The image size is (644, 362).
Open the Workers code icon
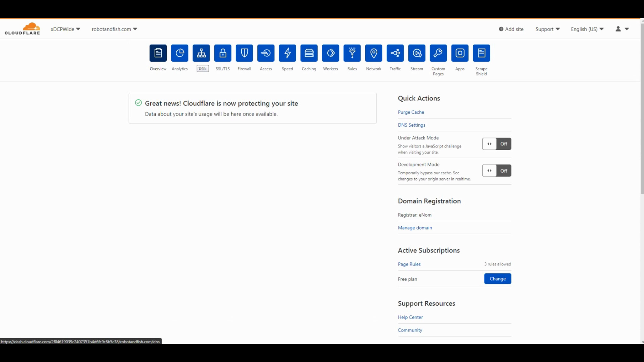tap(330, 53)
